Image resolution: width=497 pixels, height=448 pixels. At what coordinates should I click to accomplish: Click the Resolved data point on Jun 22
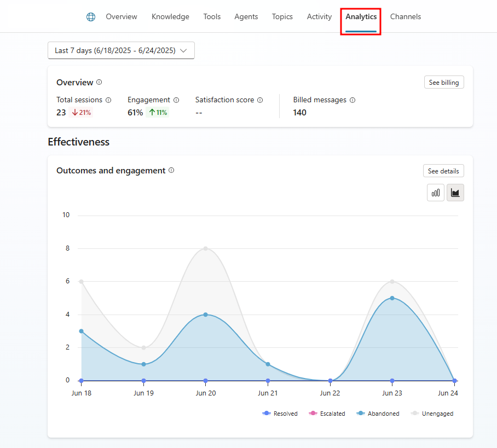[x=330, y=381]
